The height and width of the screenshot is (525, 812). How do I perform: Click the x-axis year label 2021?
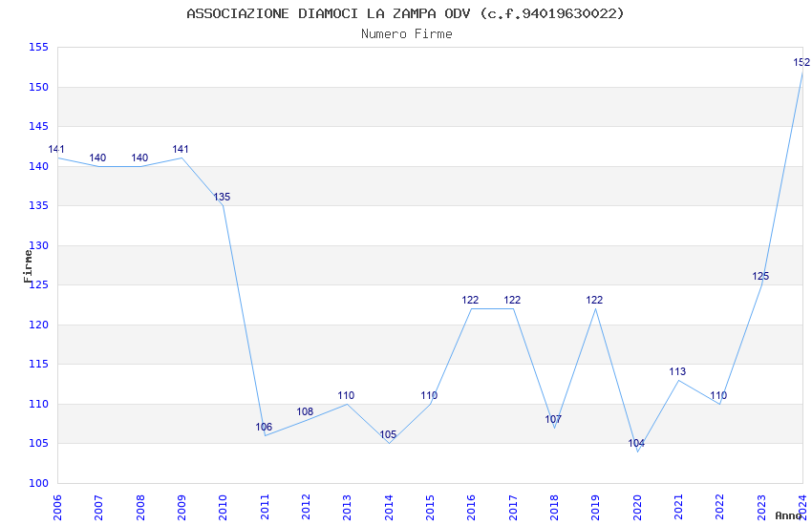(x=678, y=508)
